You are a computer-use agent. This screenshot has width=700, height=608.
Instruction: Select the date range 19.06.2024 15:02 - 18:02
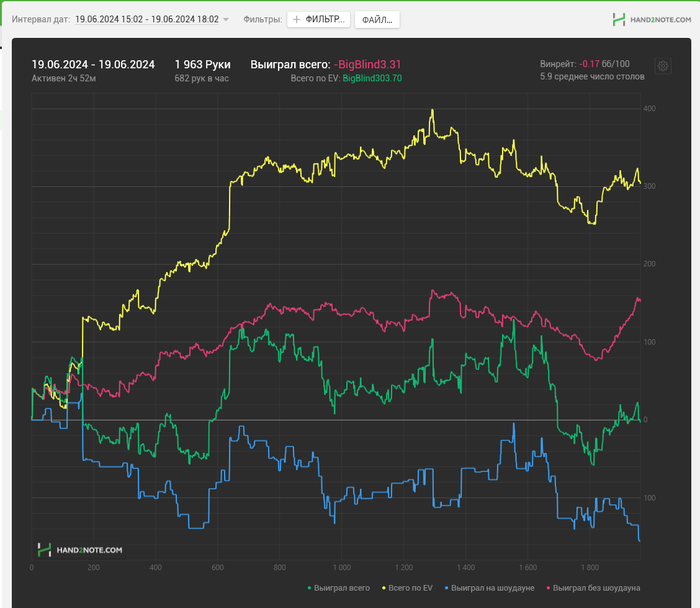pos(147,19)
